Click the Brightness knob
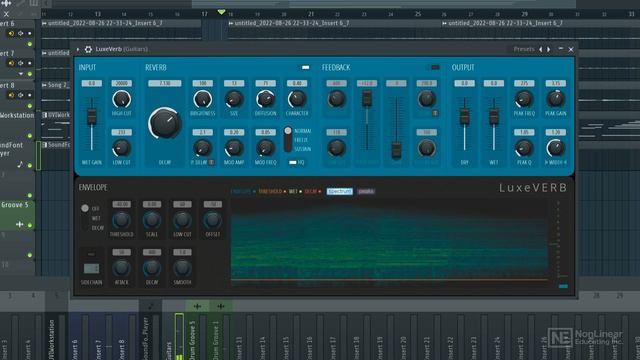640x360 pixels. pos(202,99)
